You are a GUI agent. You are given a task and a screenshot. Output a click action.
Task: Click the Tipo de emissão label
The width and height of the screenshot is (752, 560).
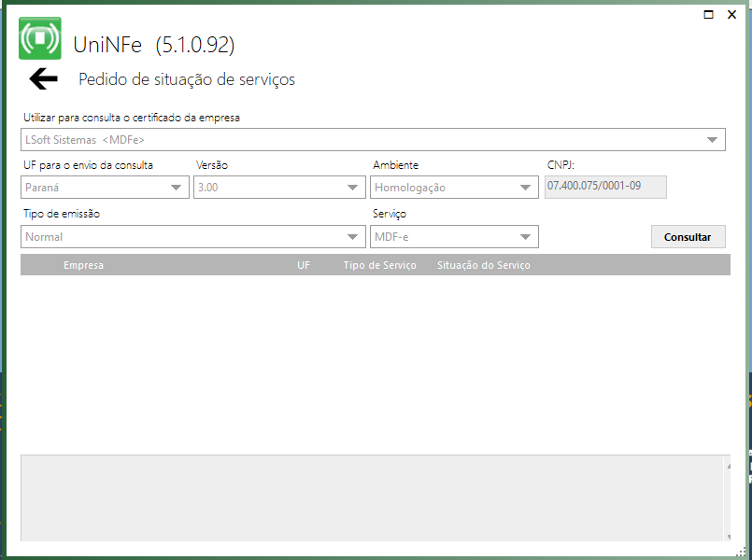62,214
